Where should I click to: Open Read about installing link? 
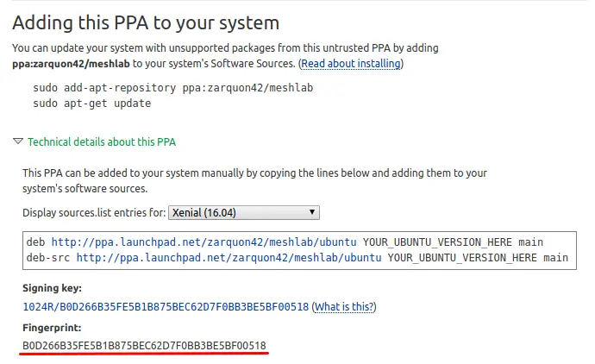coord(351,63)
